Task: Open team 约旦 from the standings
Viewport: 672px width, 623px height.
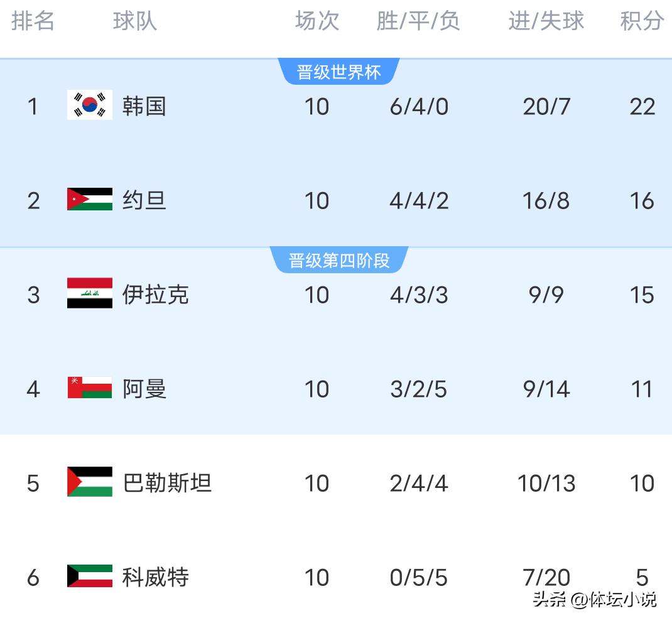Action: [x=144, y=200]
